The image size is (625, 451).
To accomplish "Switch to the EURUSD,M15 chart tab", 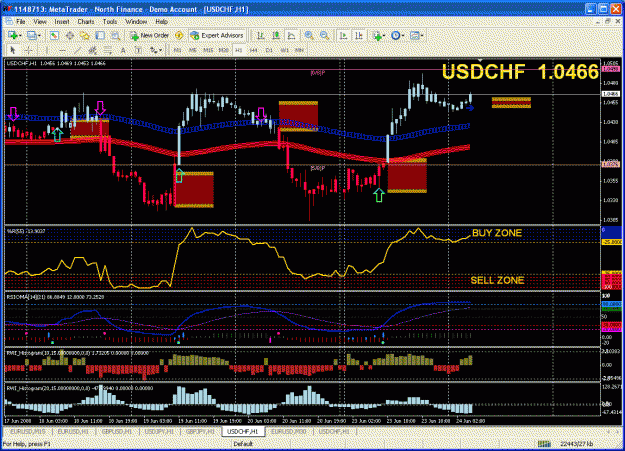I will click(x=28, y=432).
